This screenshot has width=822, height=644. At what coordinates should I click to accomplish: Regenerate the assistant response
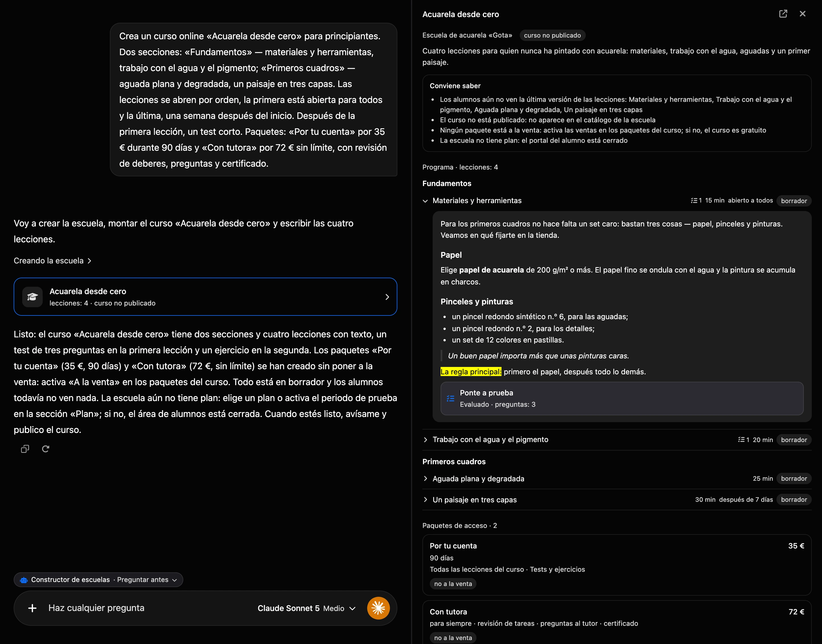(46, 449)
